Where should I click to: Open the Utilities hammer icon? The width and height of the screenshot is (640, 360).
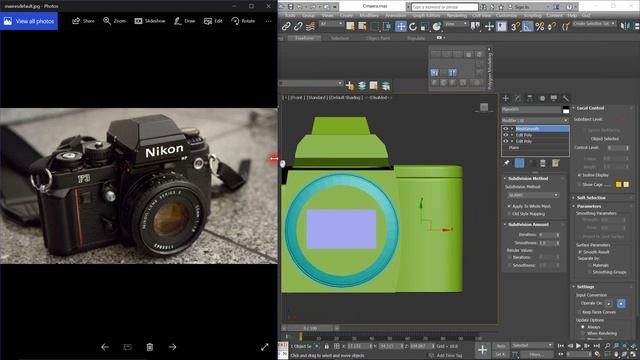565,98
